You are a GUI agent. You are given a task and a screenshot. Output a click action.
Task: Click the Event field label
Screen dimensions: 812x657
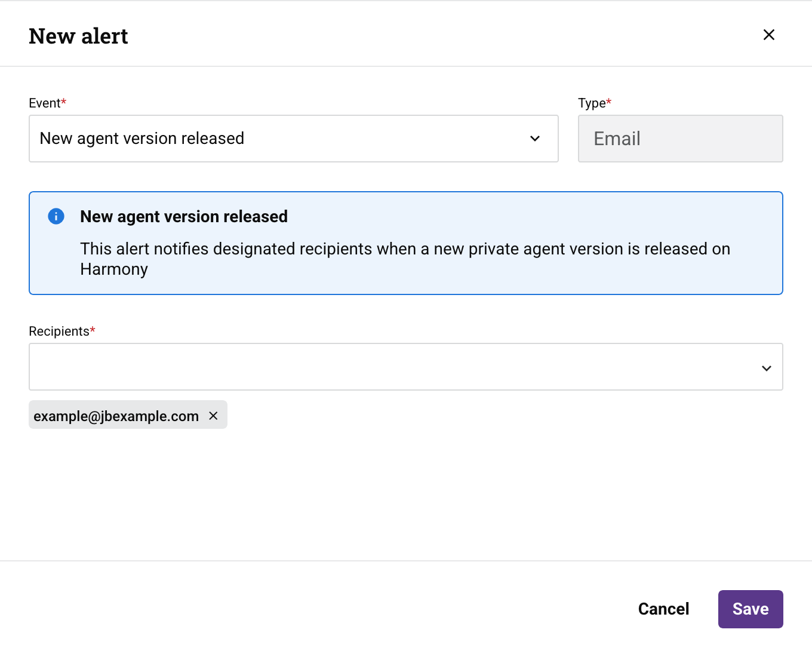tap(44, 103)
